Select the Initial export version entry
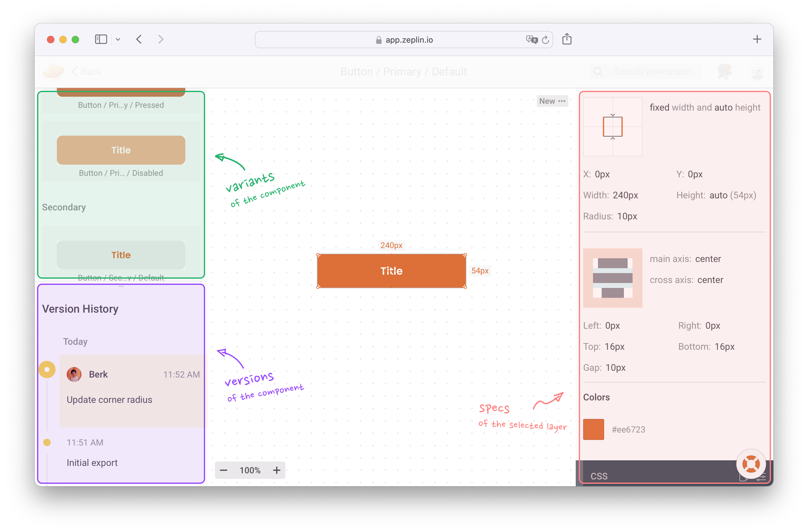This screenshot has height=532, width=808. click(x=92, y=462)
